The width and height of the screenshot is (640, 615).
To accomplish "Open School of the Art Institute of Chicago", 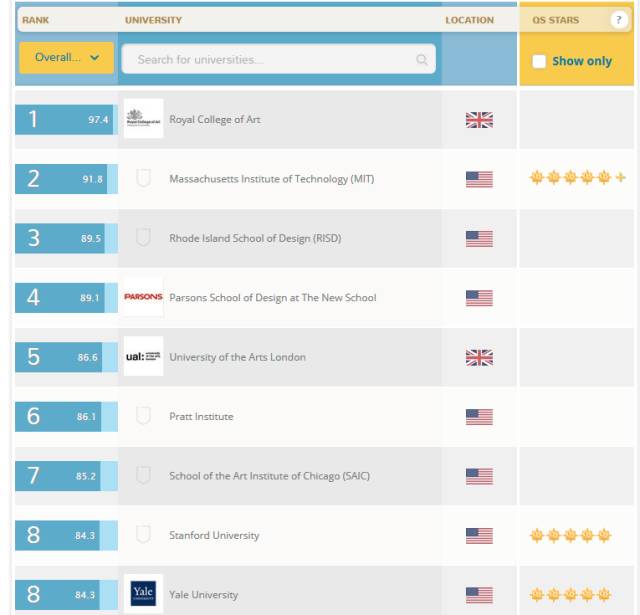I will pyautogui.click(x=269, y=476).
